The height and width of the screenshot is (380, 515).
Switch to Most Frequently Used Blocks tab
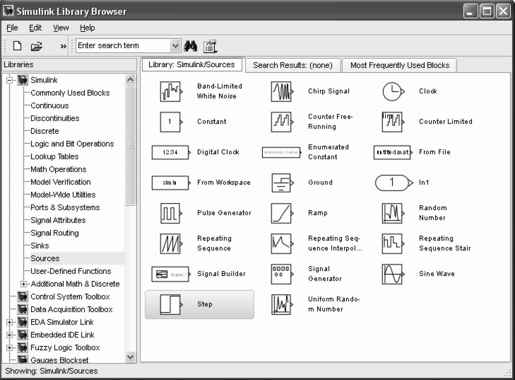pos(399,65)
